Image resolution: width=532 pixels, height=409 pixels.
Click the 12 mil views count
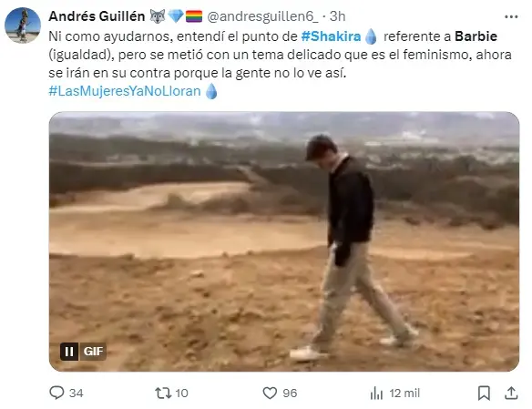tap(404, 394)
